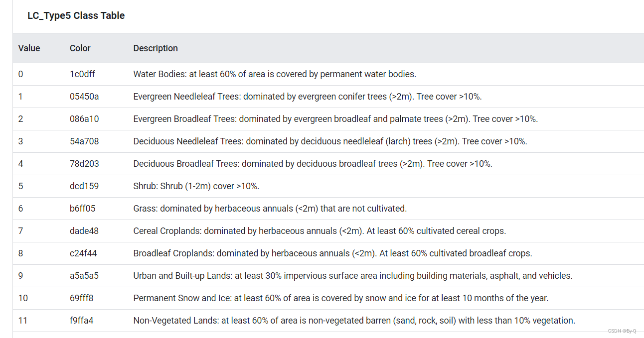Select the color code 1c0dff
Image resolution: width=644 pixels, height=338 pixels.
click(x=82, y=74)
